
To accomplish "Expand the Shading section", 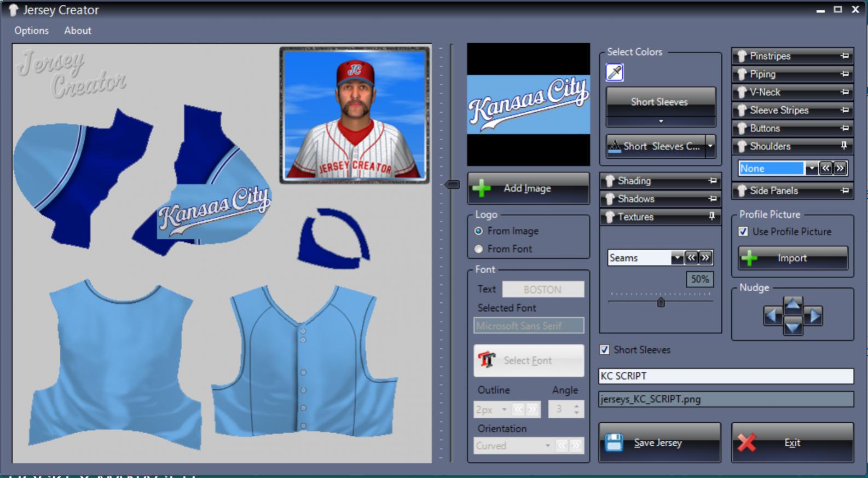I will (661, 181).
